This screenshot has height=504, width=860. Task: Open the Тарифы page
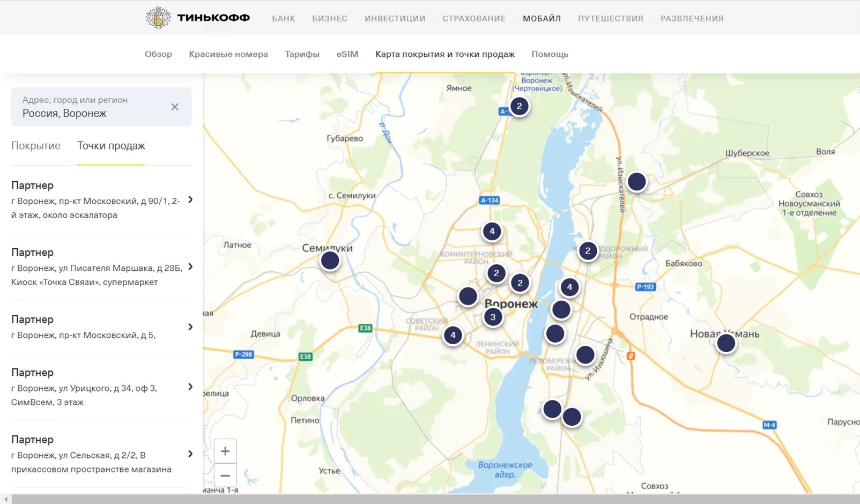point(302,54)
